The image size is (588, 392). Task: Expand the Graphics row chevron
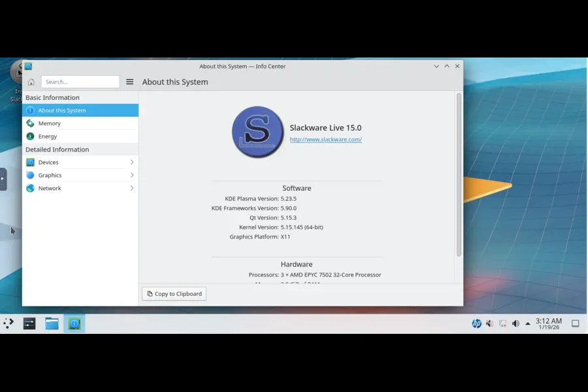[133, 175]
